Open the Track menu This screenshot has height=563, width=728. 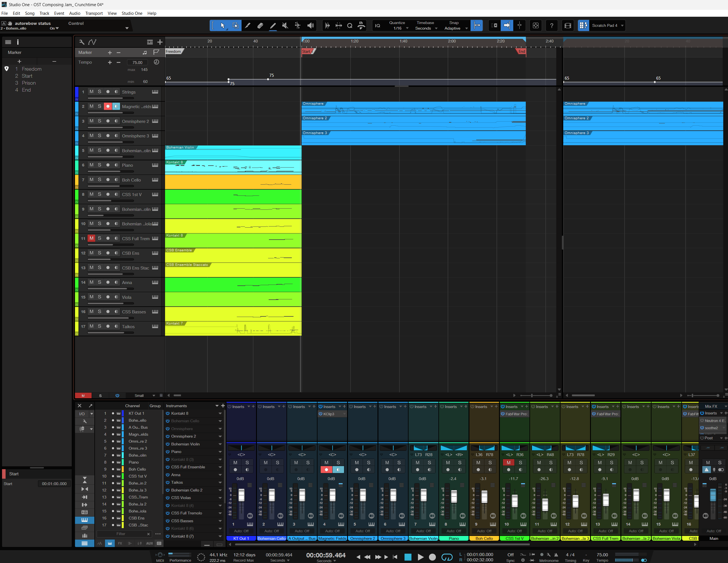[x=44, y=13]
